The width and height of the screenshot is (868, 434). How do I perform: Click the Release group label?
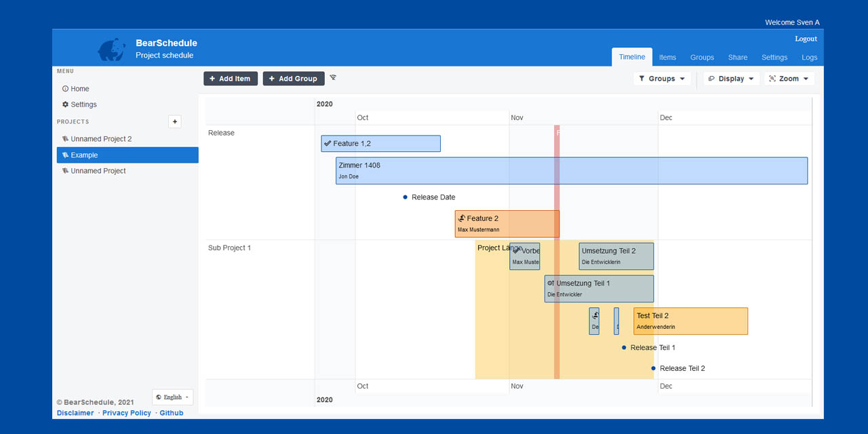point(221,133)
